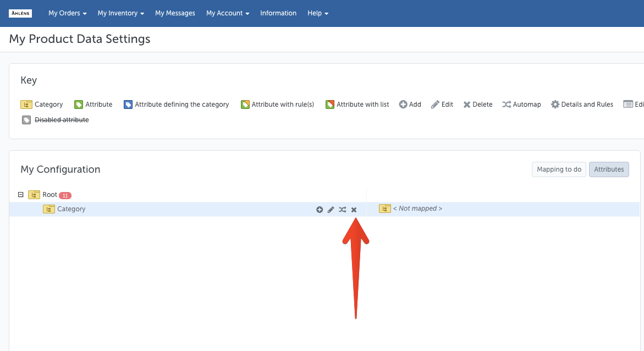Click the Attribute with list icon
Image resolution: width=644 pixels, height=351 pixels.
click(330, 105)
